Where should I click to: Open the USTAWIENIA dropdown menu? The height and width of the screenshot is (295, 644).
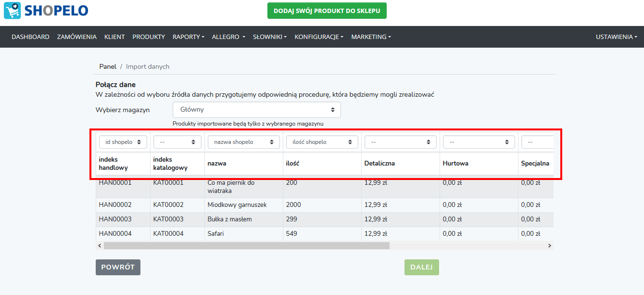pyautogui.click(x=617, y=37)
